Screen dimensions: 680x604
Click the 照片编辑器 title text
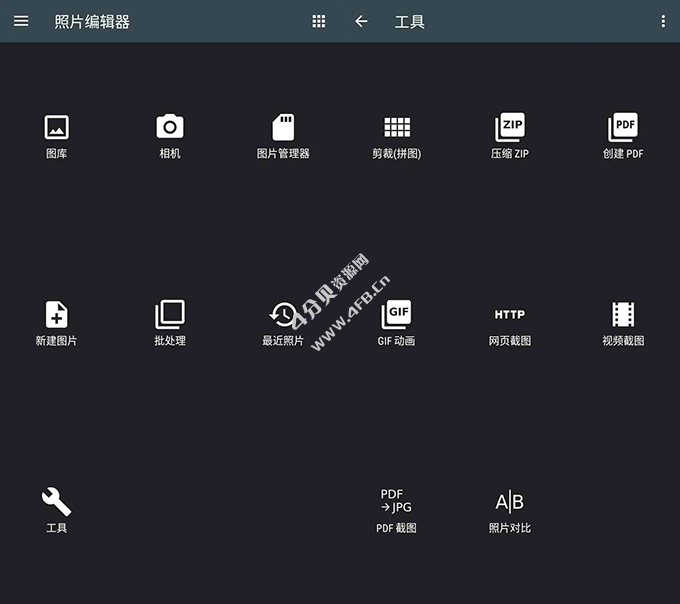coord(92,21)
